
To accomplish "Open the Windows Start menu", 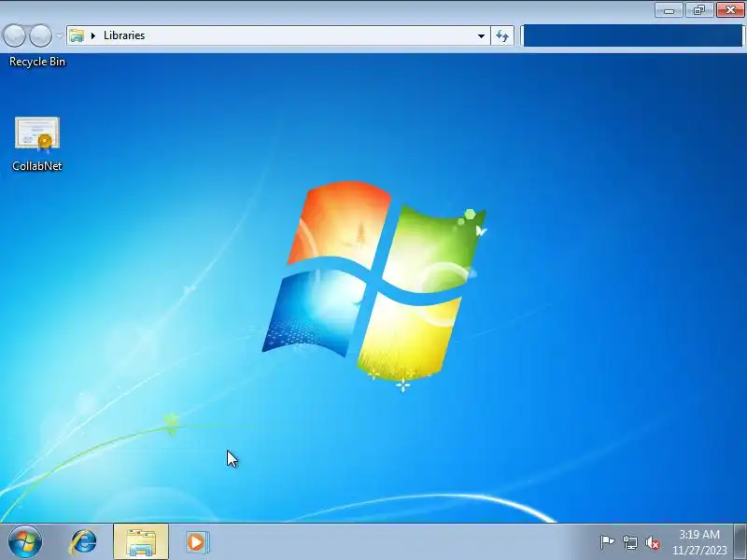I will point(25,542).
